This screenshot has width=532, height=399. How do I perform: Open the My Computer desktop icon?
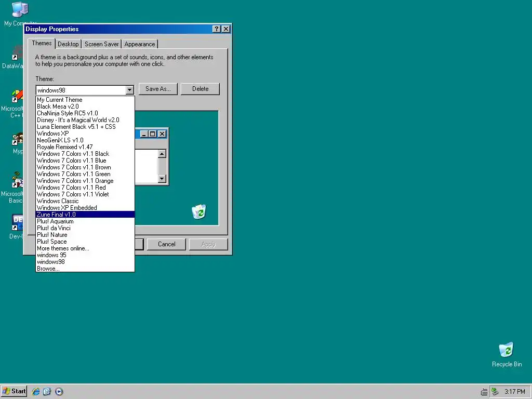point(19,13)
